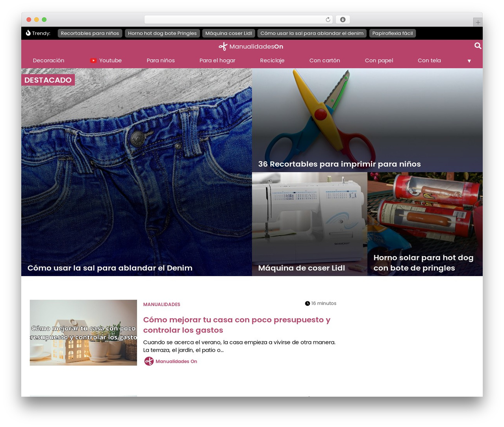
Task: Open the 36 Recortables para imprimir article
Action: (339, 164)
